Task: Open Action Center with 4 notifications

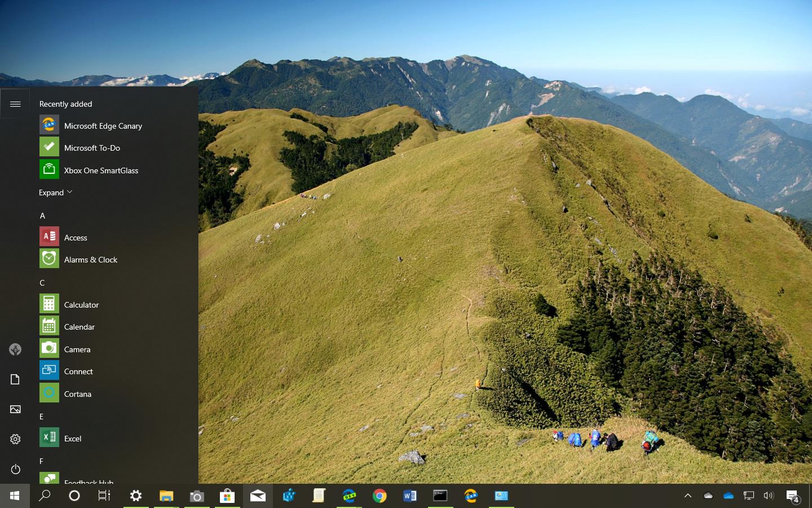Action: pos(793,496)
